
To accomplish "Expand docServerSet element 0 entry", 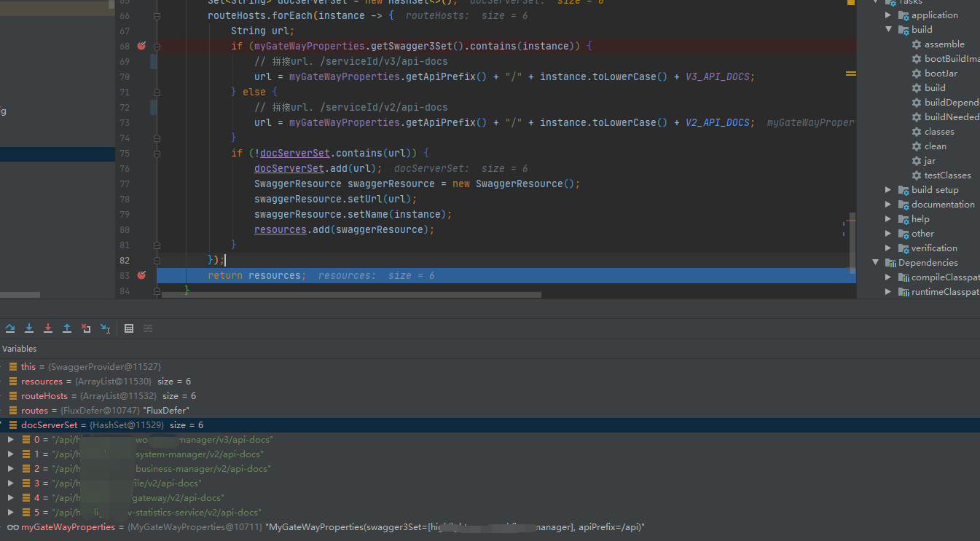I will click(x=10, y=440).
